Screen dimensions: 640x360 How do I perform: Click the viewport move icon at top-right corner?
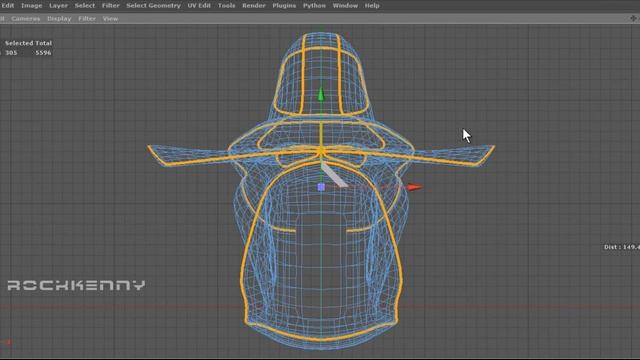tap(633, 18)
